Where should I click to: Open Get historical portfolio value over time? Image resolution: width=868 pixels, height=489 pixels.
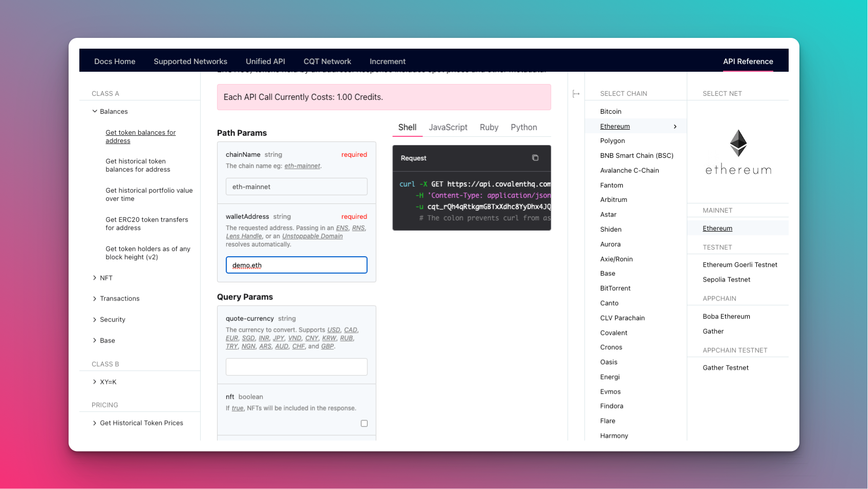click(149, 194)
